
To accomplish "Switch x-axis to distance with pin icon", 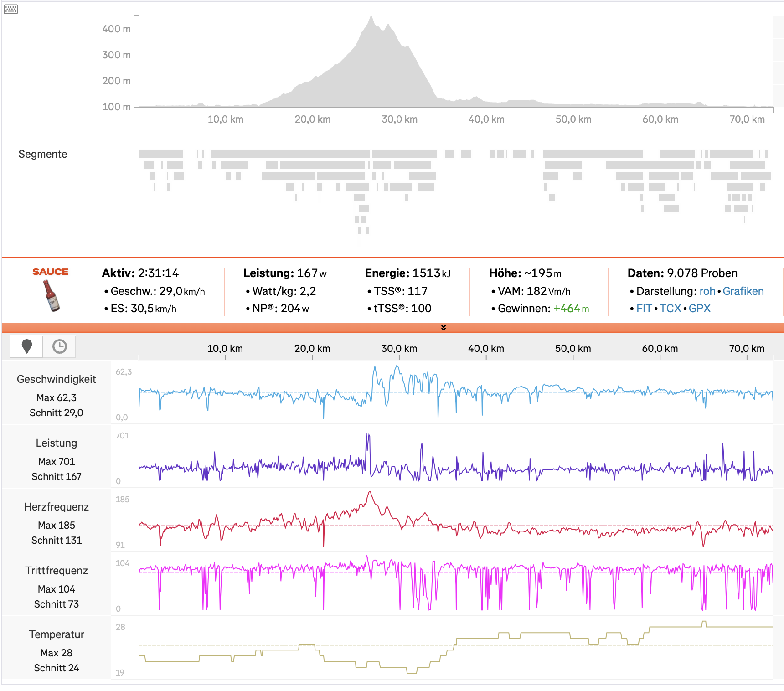I will 27,346.
